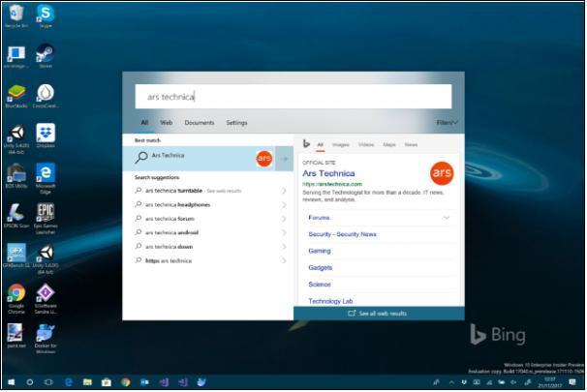
Task: Open Microsoft Store from the taskbar
Action: [x=107, y=382]
